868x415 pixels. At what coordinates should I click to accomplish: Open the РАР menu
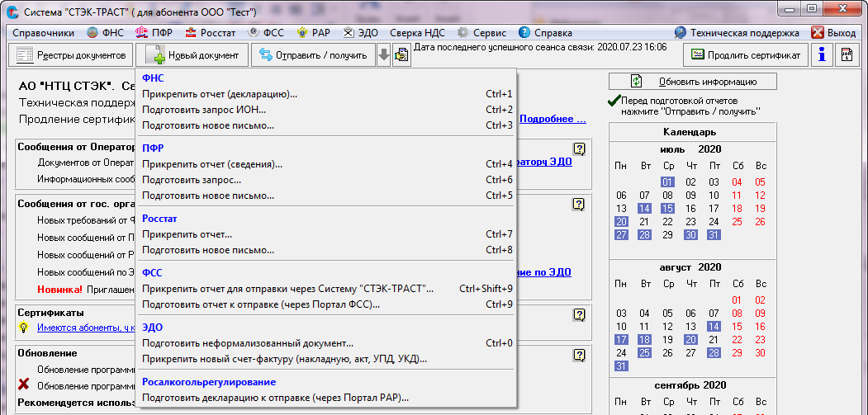coord(313,33)
